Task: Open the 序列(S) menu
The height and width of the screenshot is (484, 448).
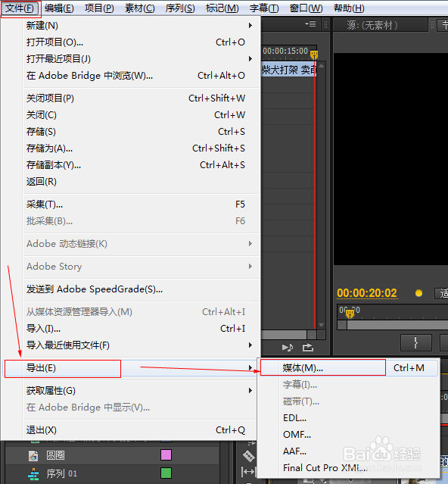Action: click(180, 8)
